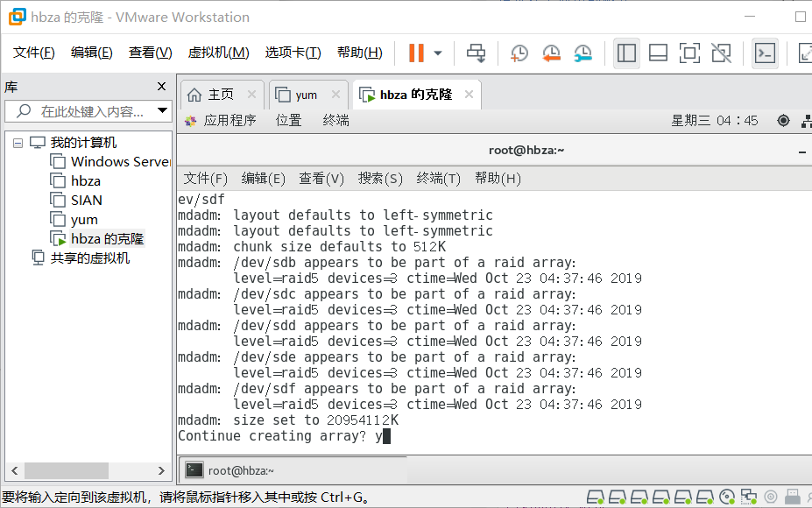
Task: Close the hbza 的克隆 tab
Action: (x=469, y=95)
